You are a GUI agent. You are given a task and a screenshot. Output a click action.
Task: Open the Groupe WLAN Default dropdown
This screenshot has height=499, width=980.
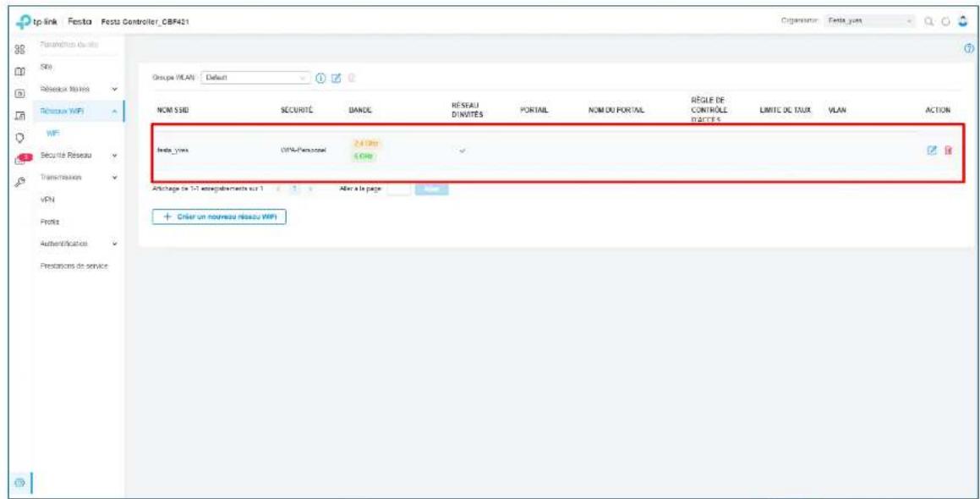tap(255, 79)
